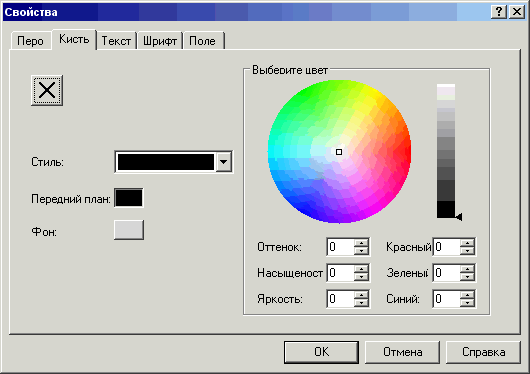
Task: Pick the Передний план color swatch
Action: point(128,198)
